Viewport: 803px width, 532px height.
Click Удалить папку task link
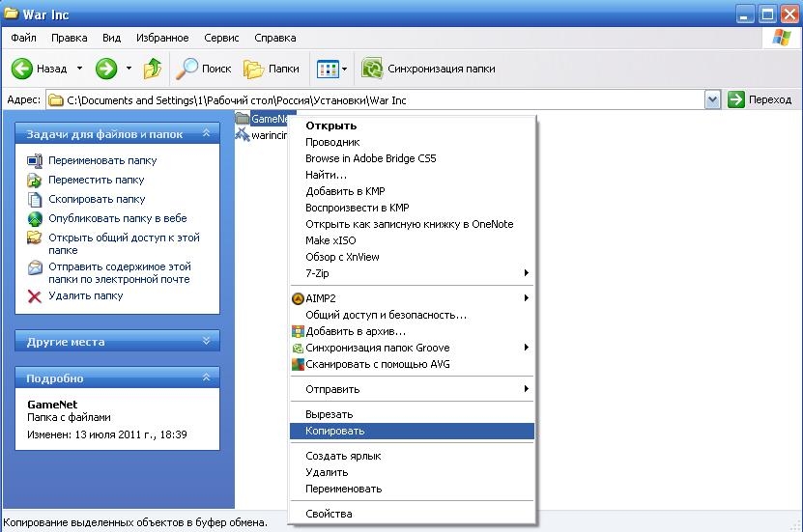tap(86, 295)
